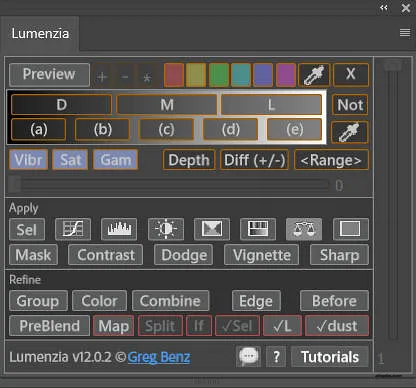Screen dimensions: 416x388
Task: Click the Preview button
Action: tap(49, 75)
